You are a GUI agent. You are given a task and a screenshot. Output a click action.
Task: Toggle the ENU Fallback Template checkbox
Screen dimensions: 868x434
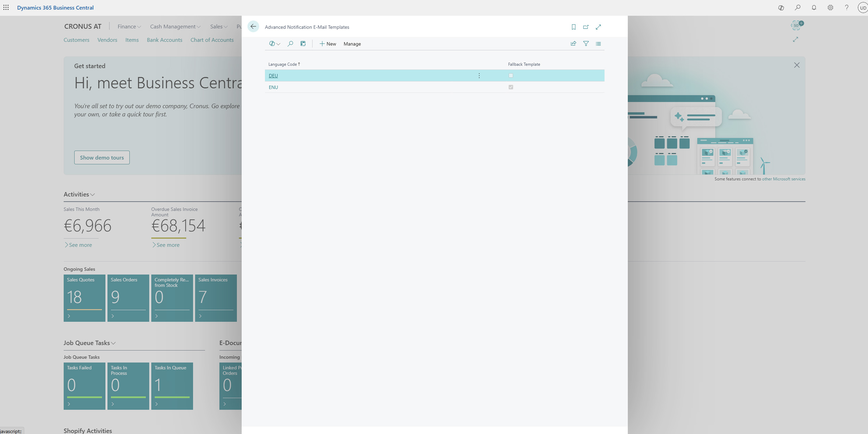[x=510, y=87]
